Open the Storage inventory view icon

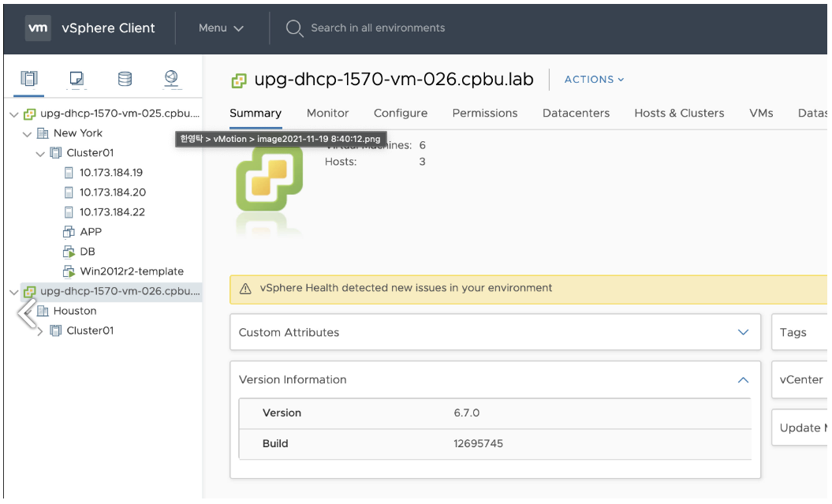click(125, 79)
